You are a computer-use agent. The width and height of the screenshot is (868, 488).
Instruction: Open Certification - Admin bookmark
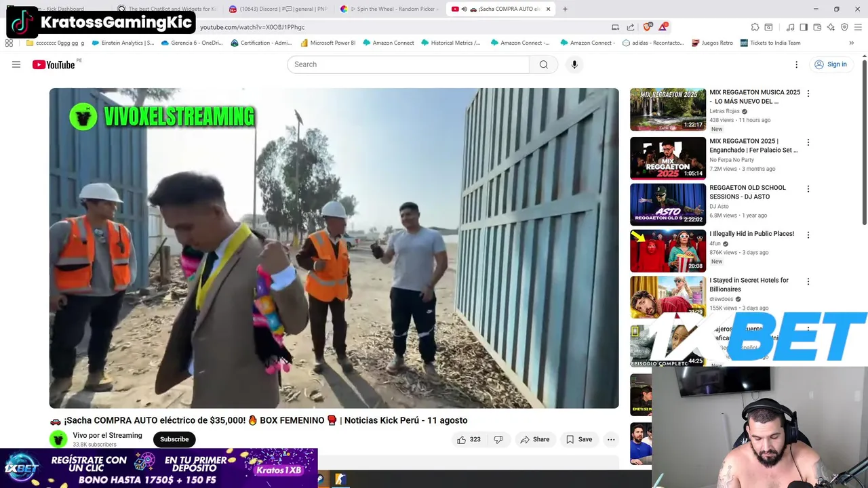[x=261, y=43]
